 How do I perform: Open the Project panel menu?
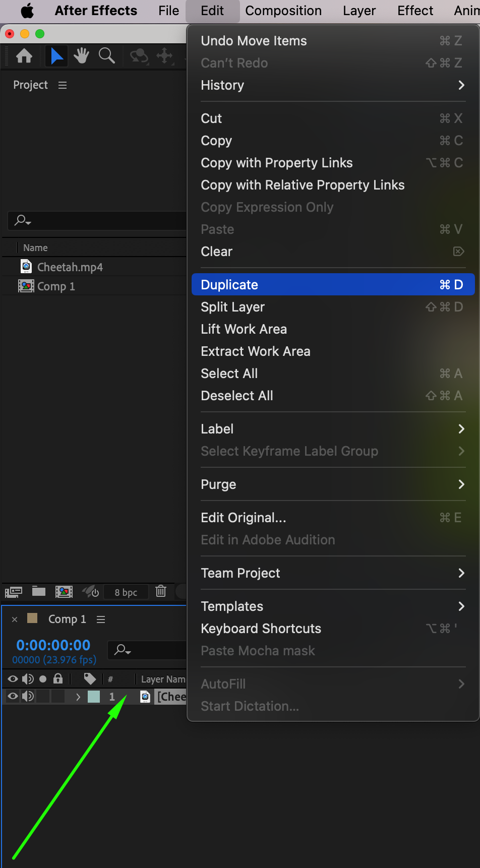63,85
